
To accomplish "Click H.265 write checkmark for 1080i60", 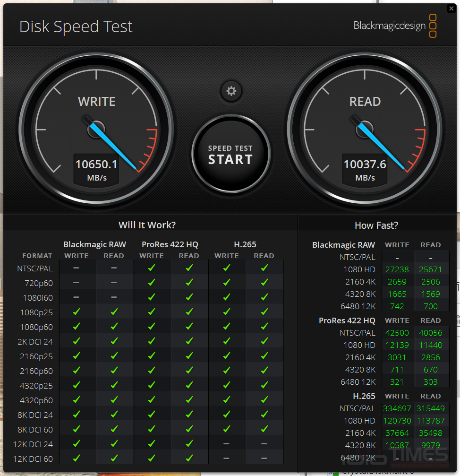I will (227, 297).
